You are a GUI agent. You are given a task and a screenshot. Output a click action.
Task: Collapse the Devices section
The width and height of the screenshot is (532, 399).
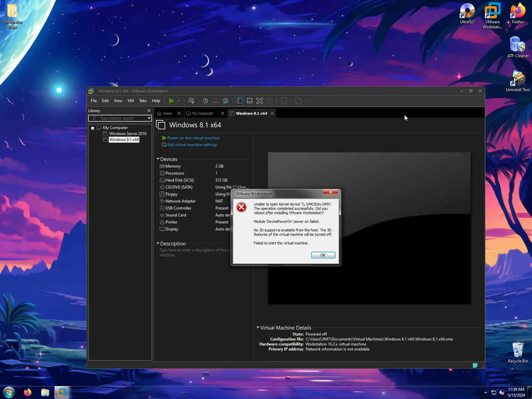click(x=158, y=159)
